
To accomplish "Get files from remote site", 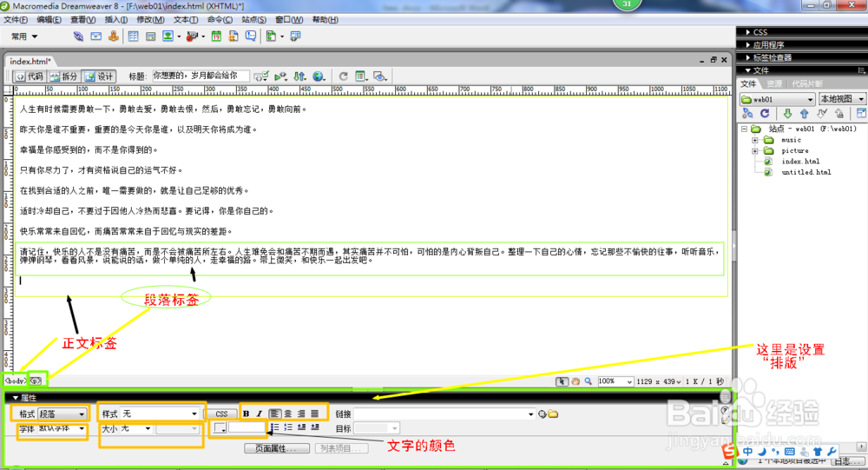I will 787,114.
